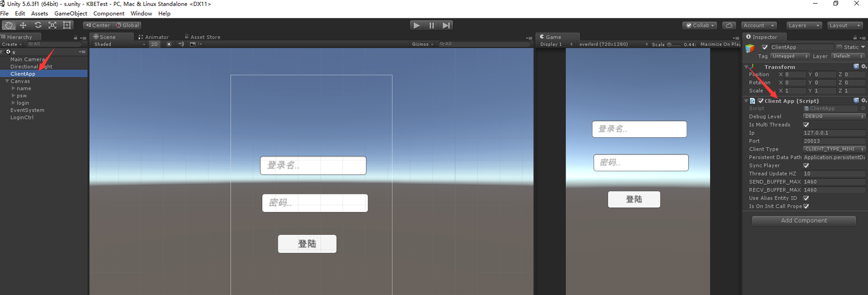This screenshot has width=868, height=295.
Task: Toggle Global handle rotation button
Action: pos(128,25)
